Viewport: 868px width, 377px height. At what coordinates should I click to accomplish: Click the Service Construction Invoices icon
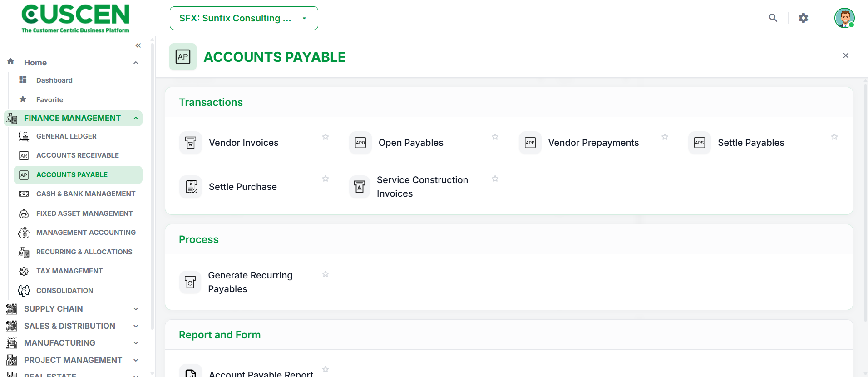point(360,187)
